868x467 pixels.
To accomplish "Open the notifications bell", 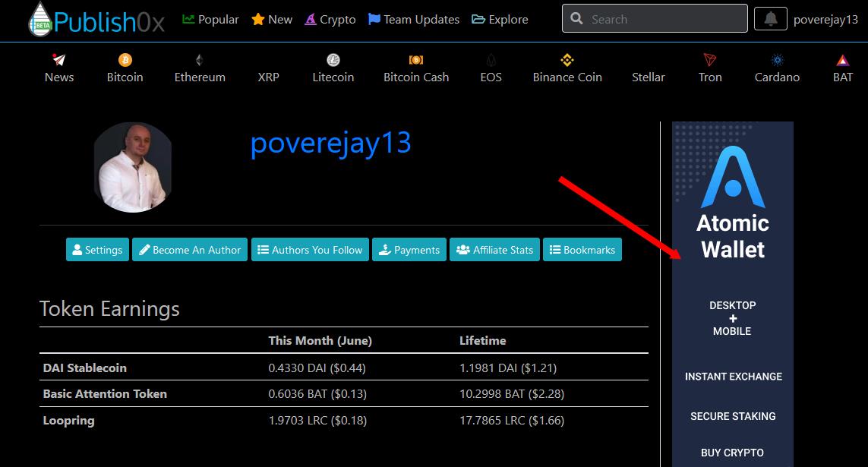I will pyautogui.click(x=771, y=20).
